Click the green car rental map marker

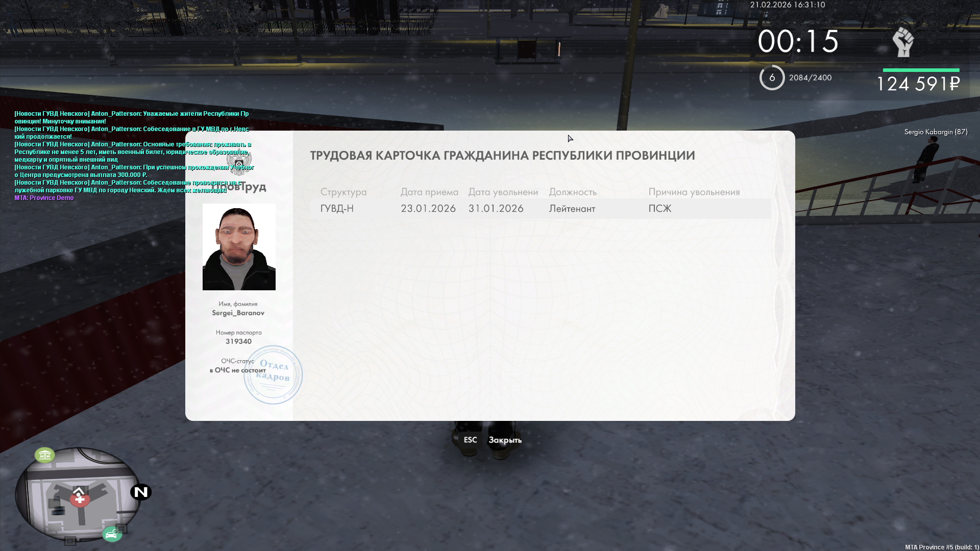112,534
